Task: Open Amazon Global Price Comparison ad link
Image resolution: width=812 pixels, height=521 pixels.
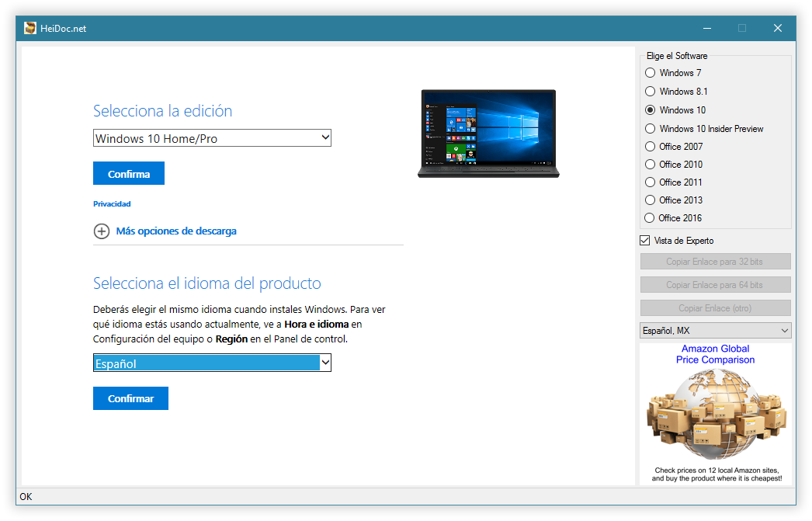Action: tap(715, 354)
